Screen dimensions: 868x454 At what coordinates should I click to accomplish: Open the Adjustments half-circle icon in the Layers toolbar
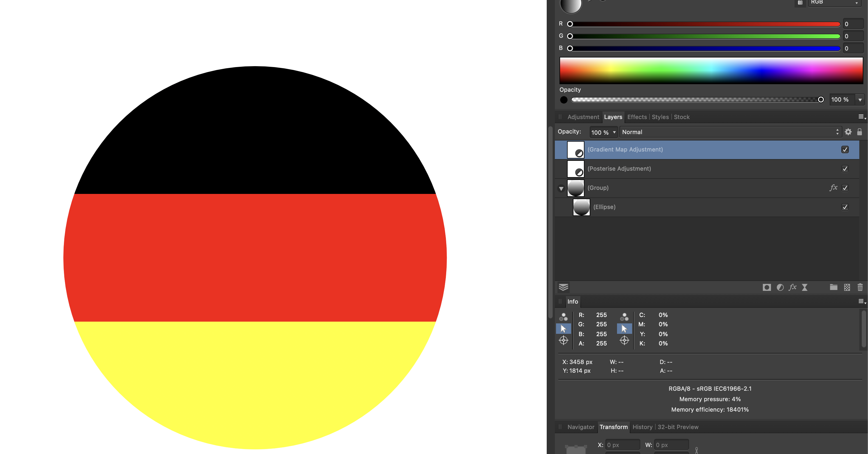pos(780,287)
